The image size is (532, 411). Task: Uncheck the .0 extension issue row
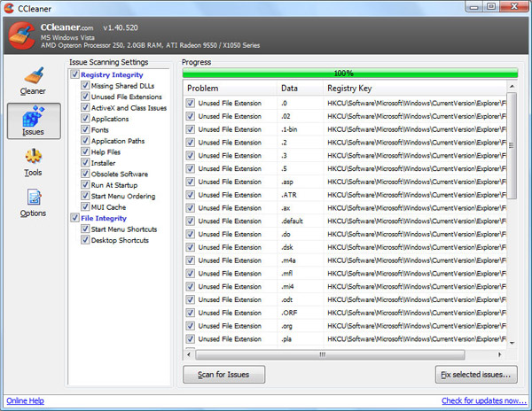tap(191, 103)
